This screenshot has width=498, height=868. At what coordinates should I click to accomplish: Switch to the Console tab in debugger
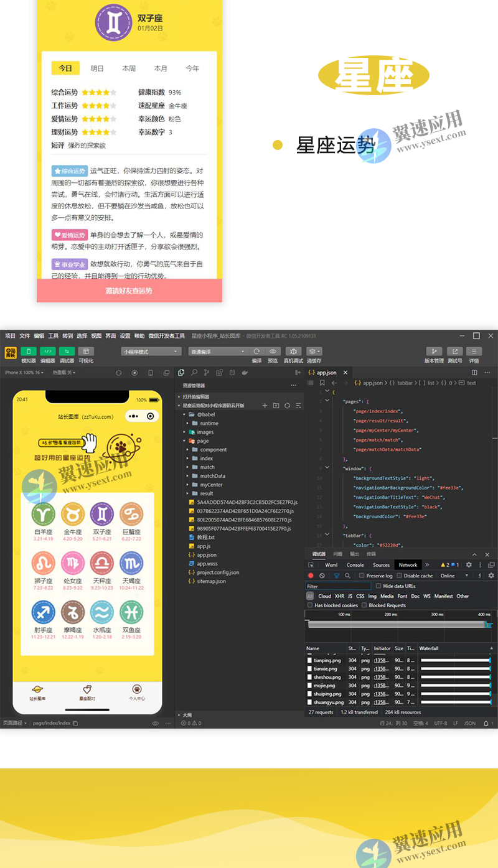coord(355,565)
